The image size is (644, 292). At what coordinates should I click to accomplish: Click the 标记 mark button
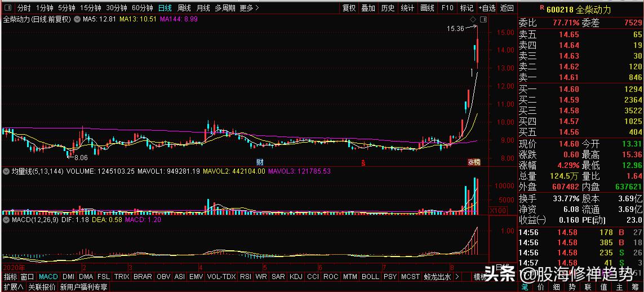tap(467, 8)
